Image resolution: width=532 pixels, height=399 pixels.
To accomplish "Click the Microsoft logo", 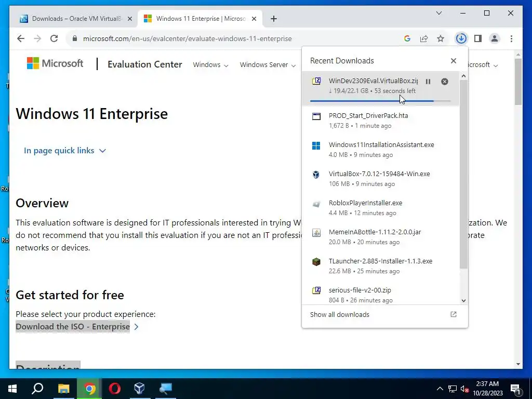I will [x=55, y=63].
